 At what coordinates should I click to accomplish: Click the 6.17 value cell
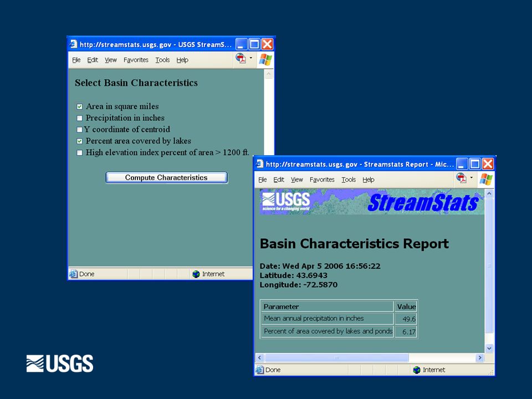(406, 332)
